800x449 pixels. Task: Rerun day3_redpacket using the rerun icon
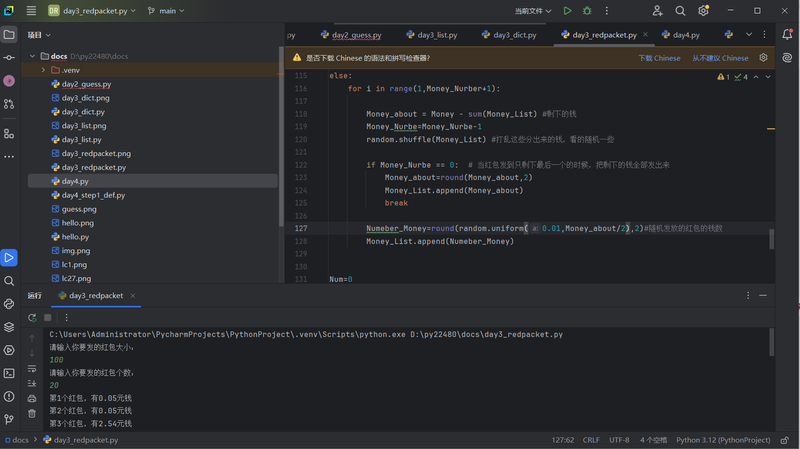[x=32, y=318]
